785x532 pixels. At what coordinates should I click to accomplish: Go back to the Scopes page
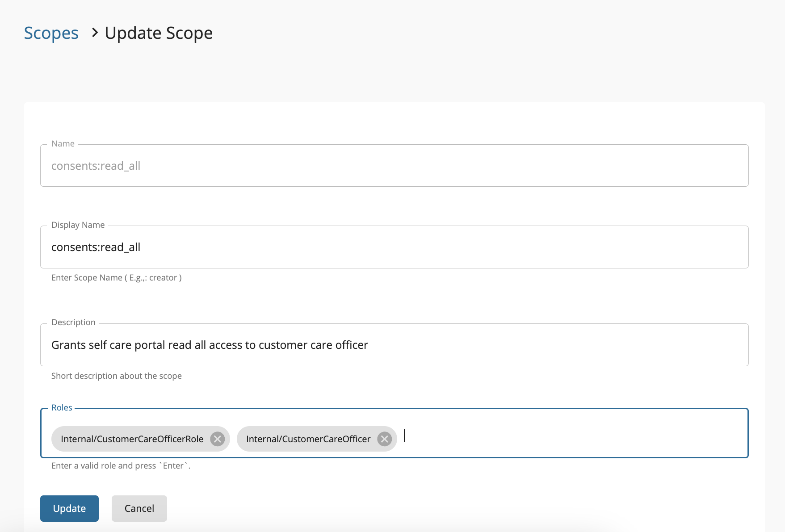(x=51, y=33)
